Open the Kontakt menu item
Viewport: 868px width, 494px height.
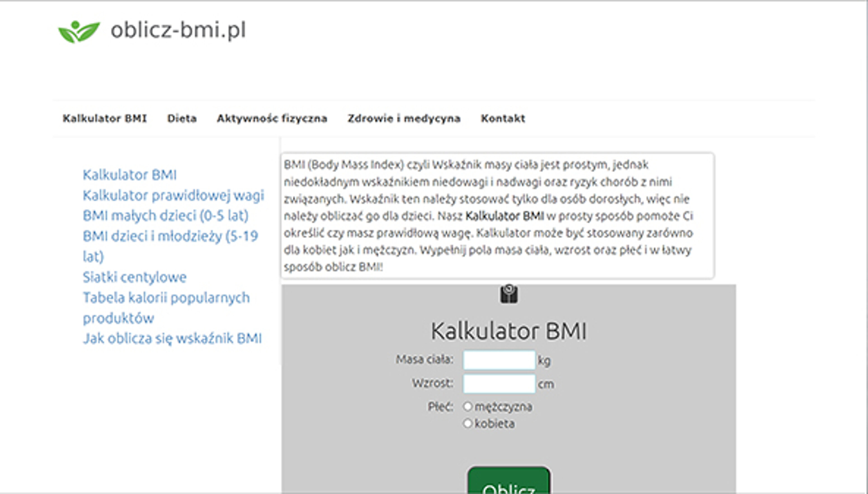[x=502, y=118]
